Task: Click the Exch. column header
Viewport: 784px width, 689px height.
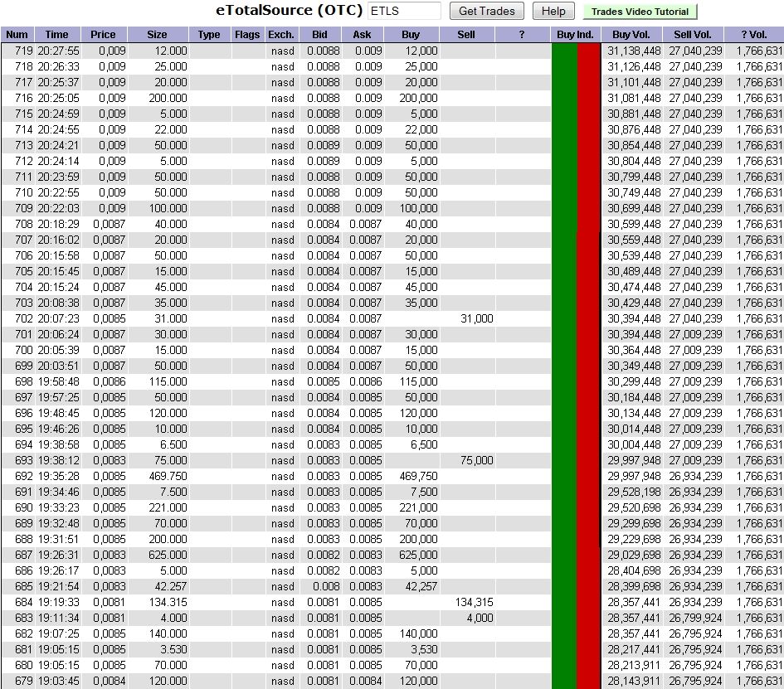Action: (281, 35)
